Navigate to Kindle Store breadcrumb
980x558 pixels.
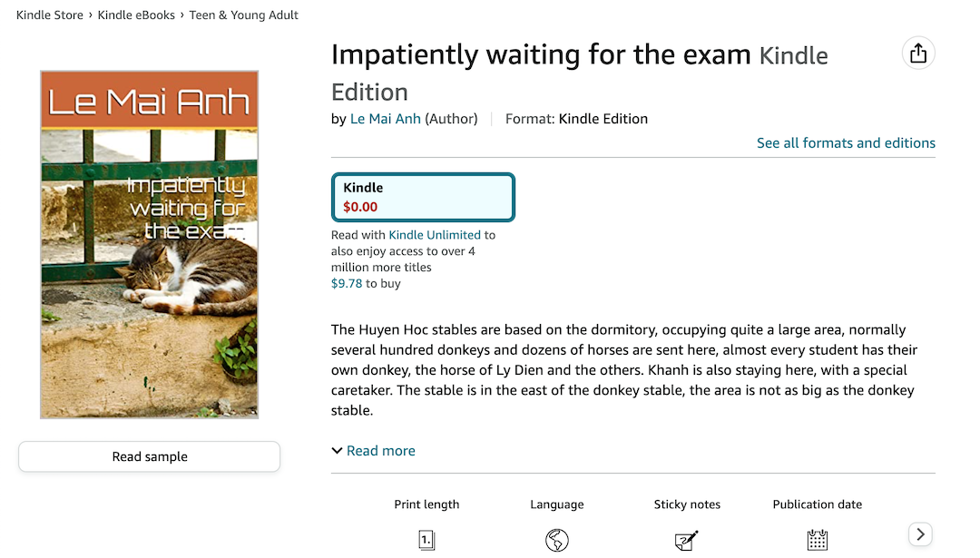click(49, 15)
